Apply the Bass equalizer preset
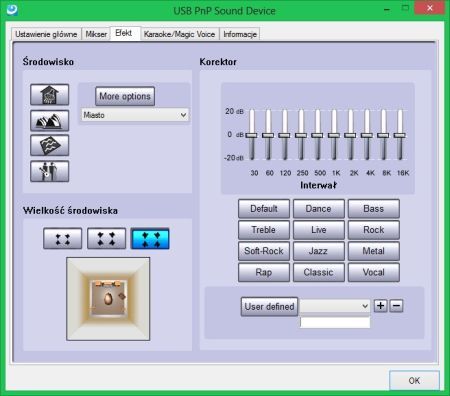Viewport: 450px width, 396px height. tap(374, 209)
